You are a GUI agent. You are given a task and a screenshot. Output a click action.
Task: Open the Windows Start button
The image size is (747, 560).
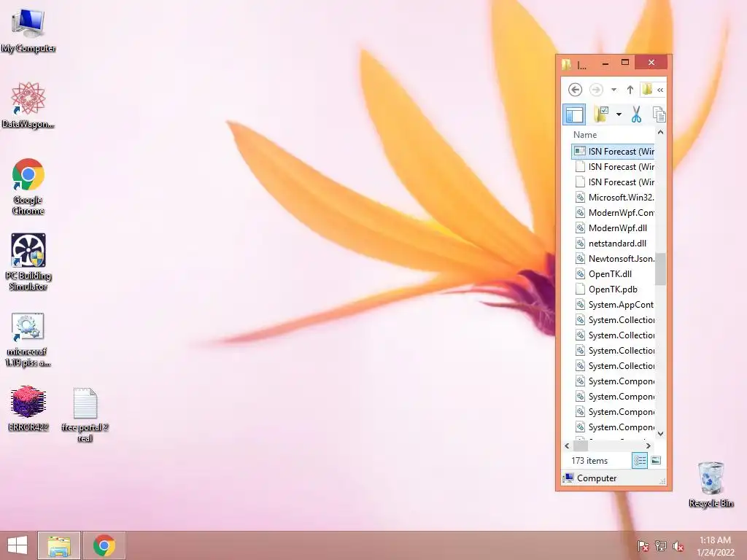coord(18,545)
